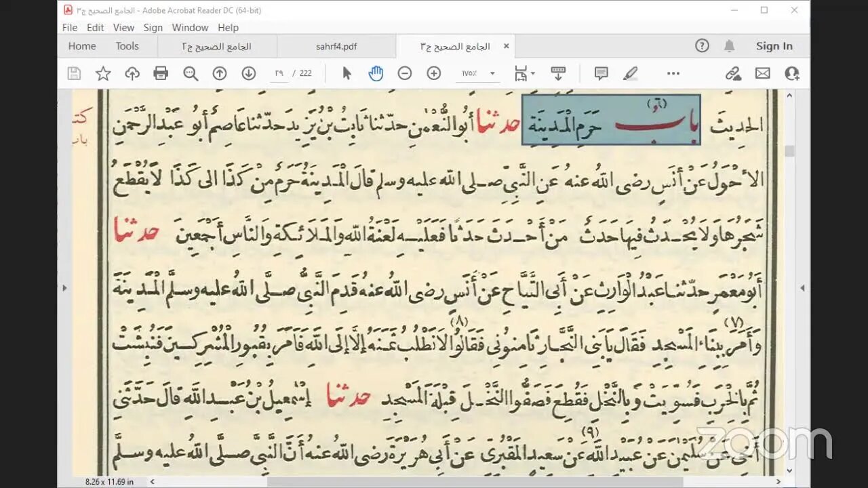Click the vertical scrollbar thumb

tap(789, 151)
